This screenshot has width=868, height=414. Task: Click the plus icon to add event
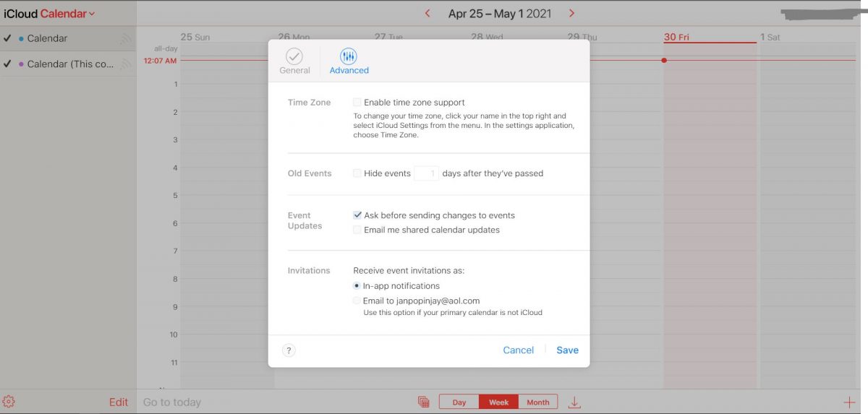[849, 402]
